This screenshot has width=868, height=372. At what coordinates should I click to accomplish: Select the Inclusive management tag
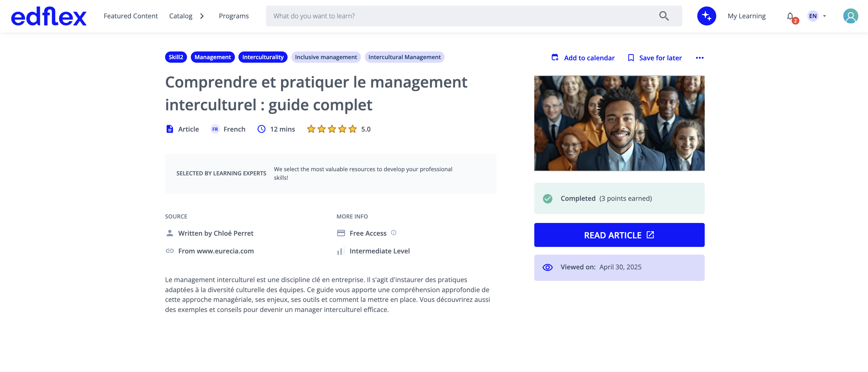point(325,57)
